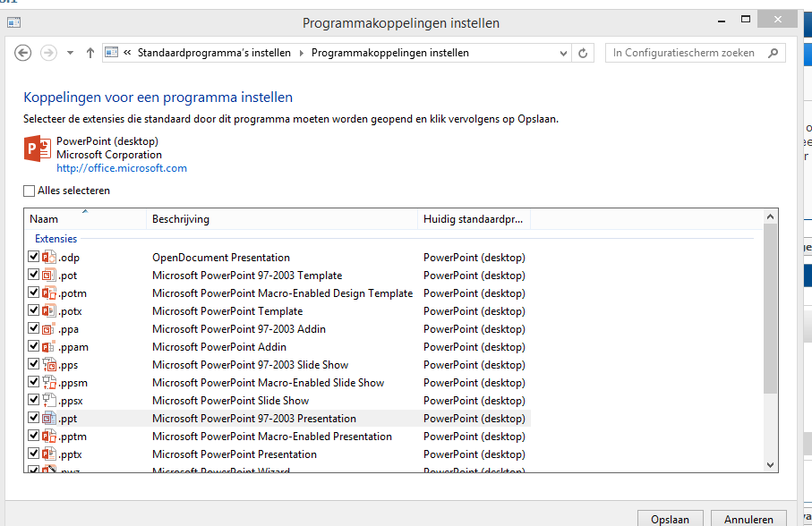Uncheck the .ppt extension checkbox
The width and height of the screenshot is (812, 526).
(34, 418)
